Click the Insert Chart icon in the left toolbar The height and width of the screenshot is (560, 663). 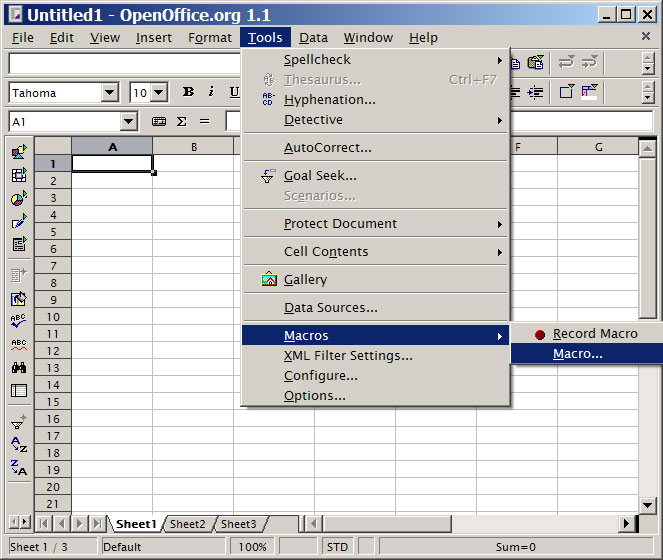(x=19, y=198)
